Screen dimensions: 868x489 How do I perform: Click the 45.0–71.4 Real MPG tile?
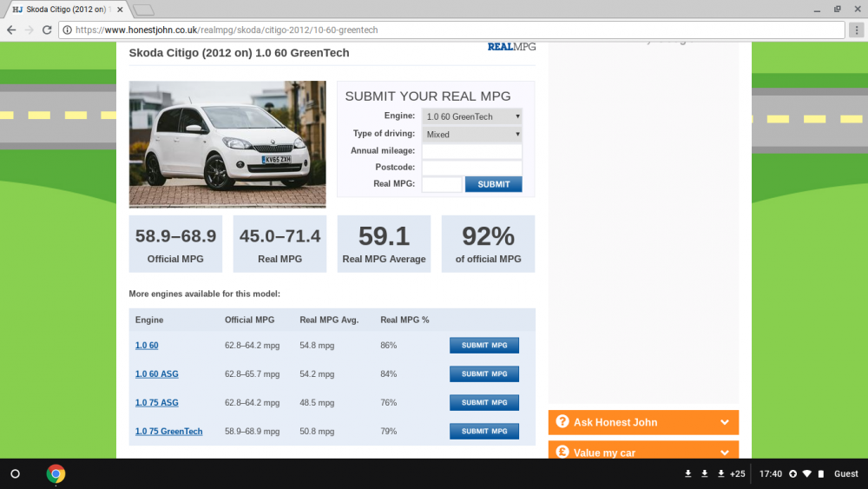click(279, 244)
